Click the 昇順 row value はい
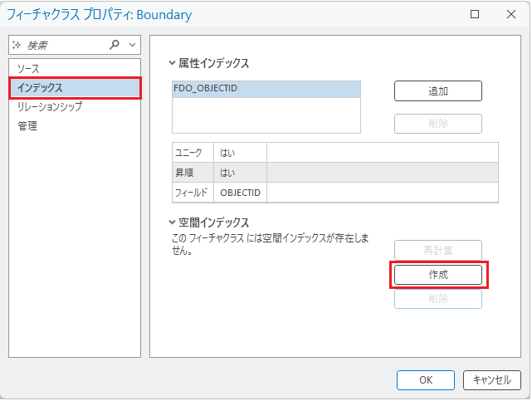The image size is (532, 401). pos(227,173)
